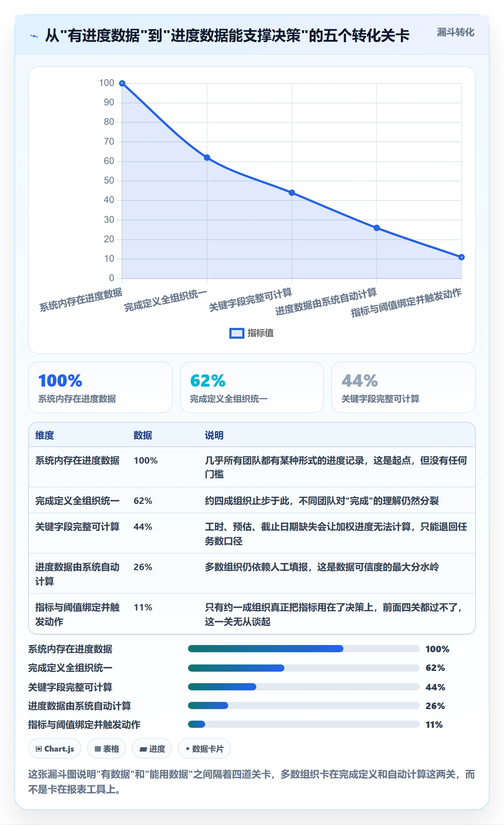Click the 数据 column header
The width and height of the screenshot is (504, 825).
coord(143,435)
